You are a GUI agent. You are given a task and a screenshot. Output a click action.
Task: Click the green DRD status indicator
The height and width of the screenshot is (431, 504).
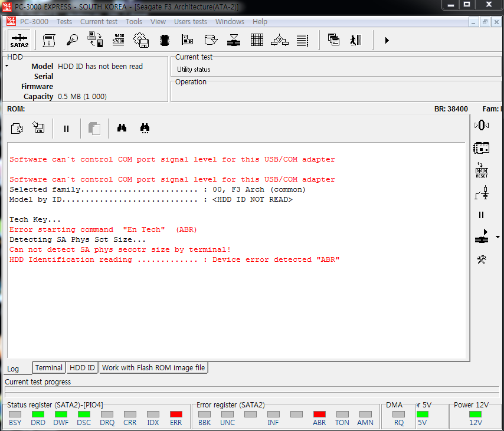coord(38,414)
